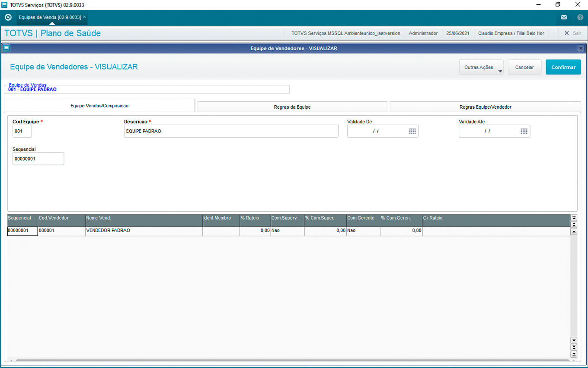Viewport: 588px width, 368px height.
Task: Close the Equipes de Venda tab
Action: tap(85, 17)
